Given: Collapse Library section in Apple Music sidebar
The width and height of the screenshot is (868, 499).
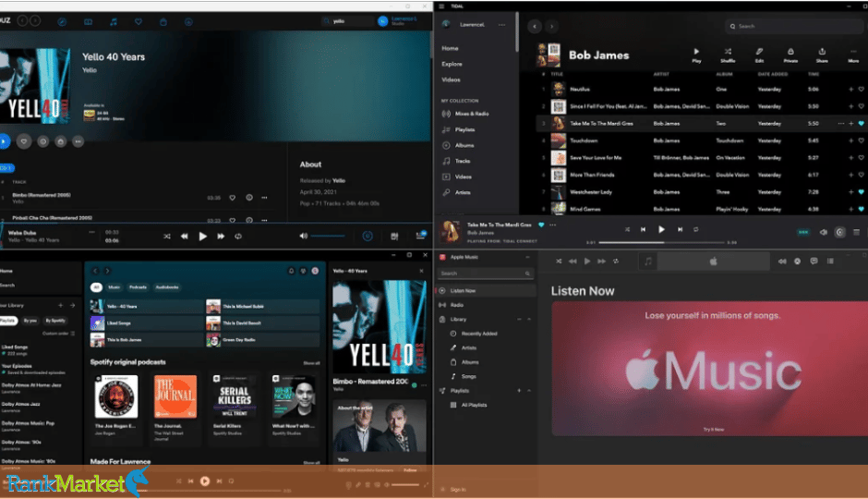Looking at the screenshot, I should tap(529, 319).
